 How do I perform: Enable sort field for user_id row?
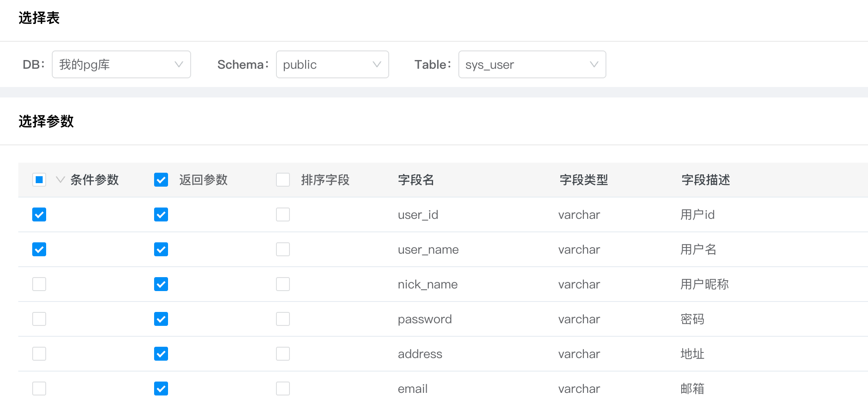coord(283,214)
